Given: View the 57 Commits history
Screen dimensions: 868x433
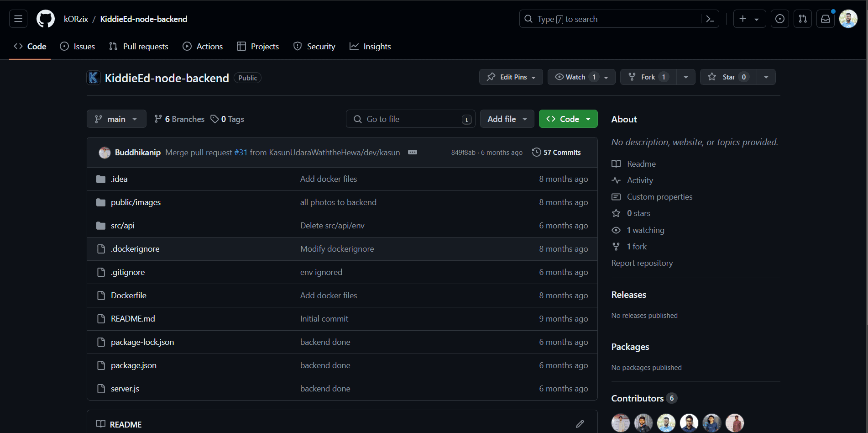Looking at the screenshot, I should (x=556, y=152).
